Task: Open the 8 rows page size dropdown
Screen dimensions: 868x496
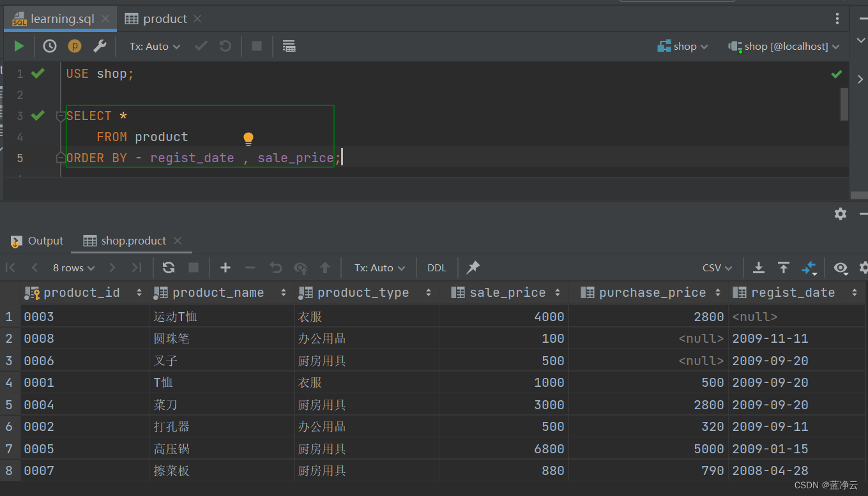Action: (73, 267)
